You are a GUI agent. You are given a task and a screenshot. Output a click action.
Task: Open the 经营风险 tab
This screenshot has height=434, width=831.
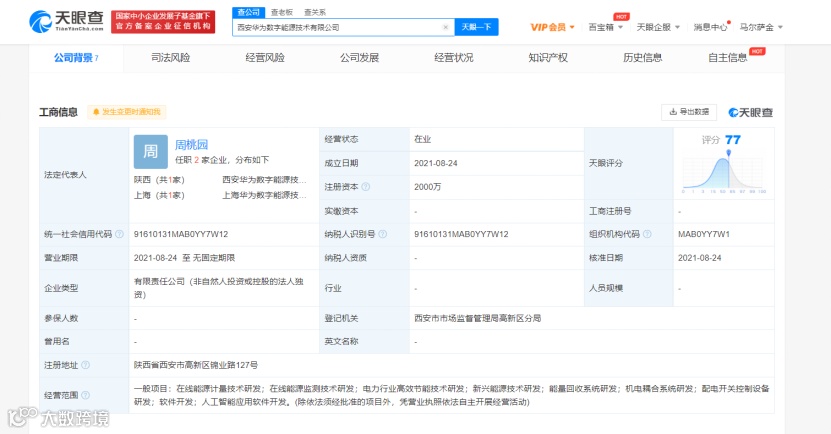265,58
